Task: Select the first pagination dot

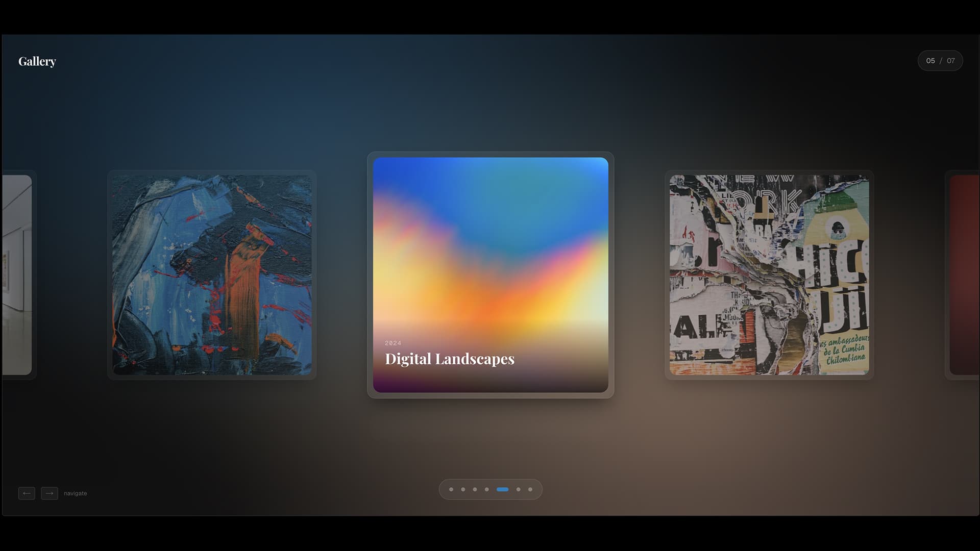Action: (451, 489)
